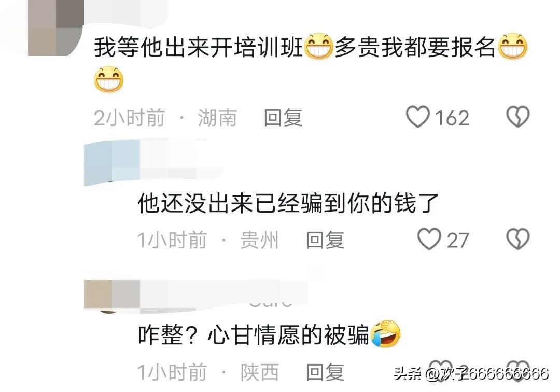The image size is (560, 392).
Task: Tap the laughing-crying emoji after 被骗
Action: pyautogui.click(x=386, y=334)
